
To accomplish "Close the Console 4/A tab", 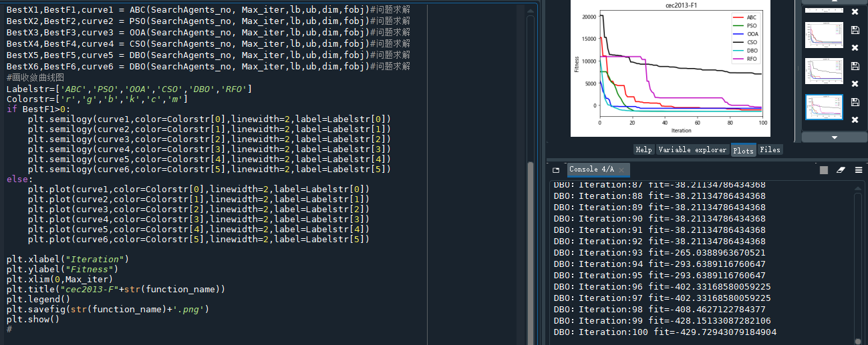I will [621, 170].
